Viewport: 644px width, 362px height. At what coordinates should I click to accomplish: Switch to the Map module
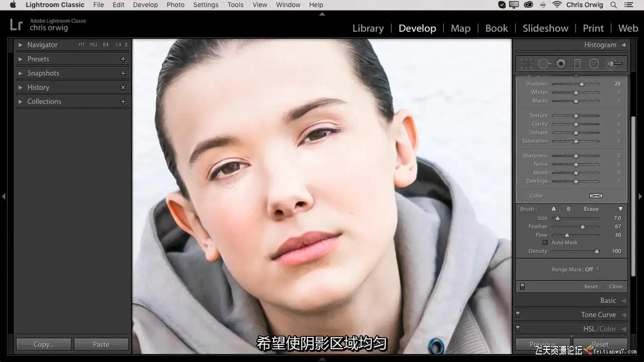pos(460,28)
